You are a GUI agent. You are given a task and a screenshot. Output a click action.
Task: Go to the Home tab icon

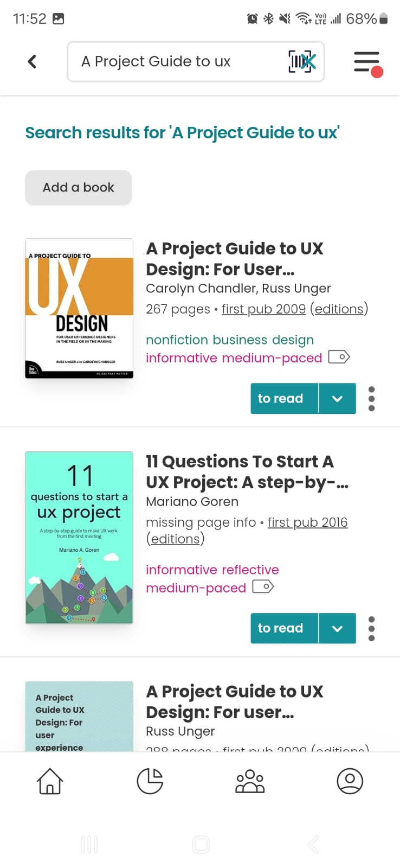pos(50,781)
